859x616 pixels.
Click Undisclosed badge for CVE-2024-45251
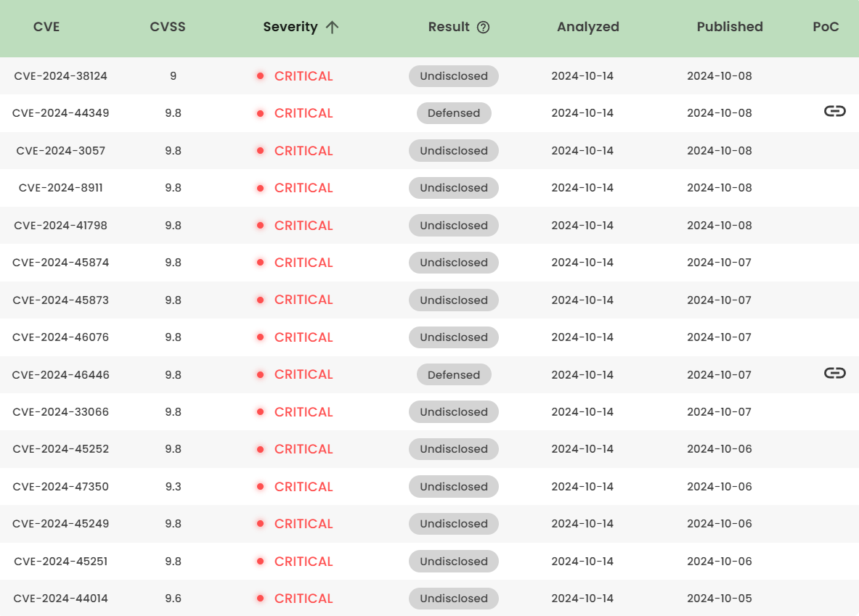[x=454, y=562]
